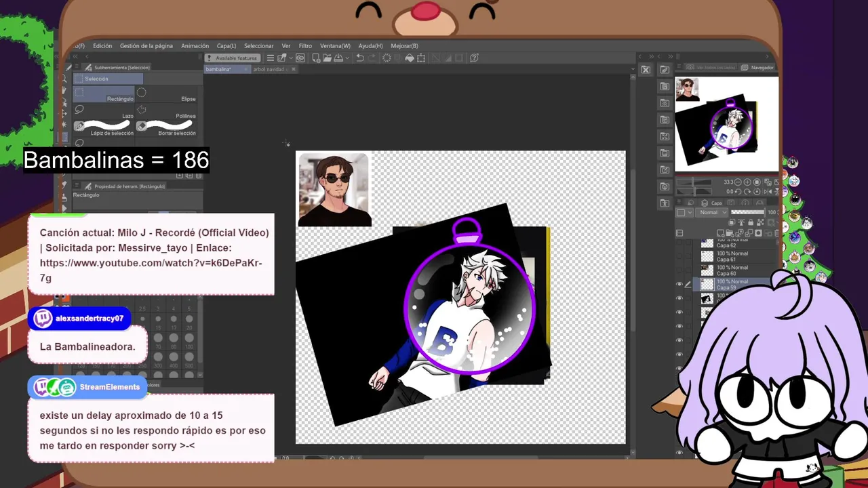Screen dimensions: 868x488
Task: Redo the last undone action
Action: tap(372, 58)
